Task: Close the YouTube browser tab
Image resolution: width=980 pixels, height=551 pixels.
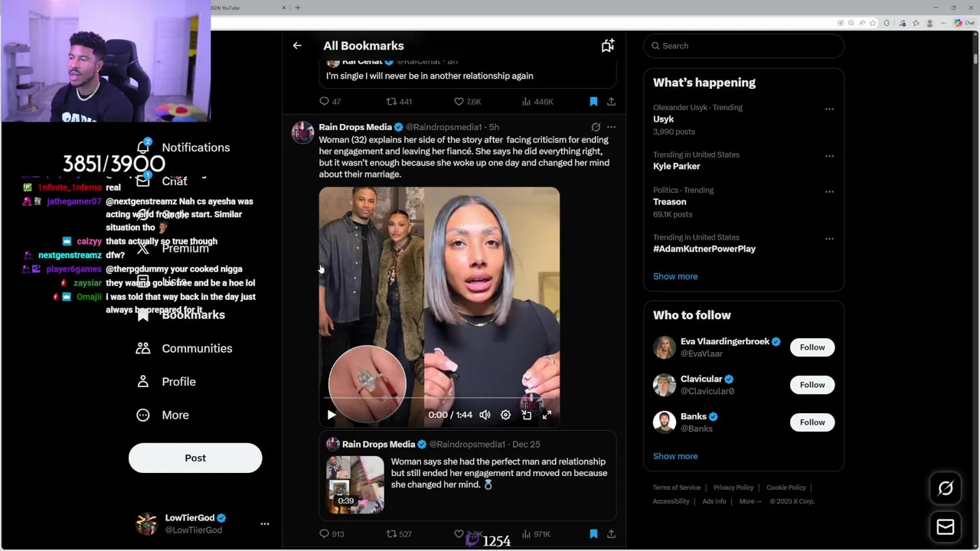Action: pos(284,8)
